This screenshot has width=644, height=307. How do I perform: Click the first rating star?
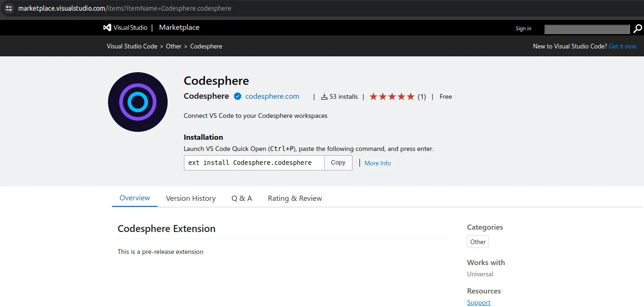(x=373, y=96)
